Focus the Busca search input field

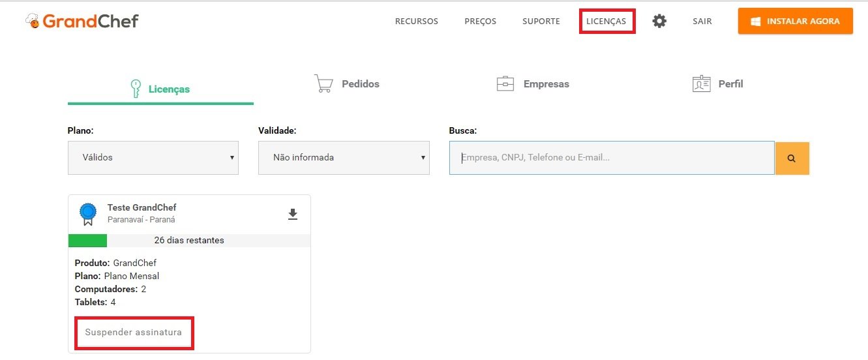[x=611, y=158]
